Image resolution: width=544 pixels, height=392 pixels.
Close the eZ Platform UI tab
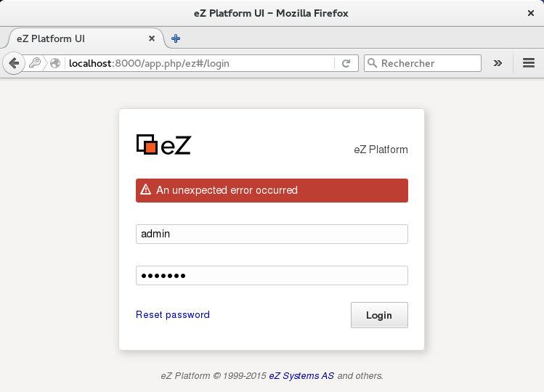point(152,38)
